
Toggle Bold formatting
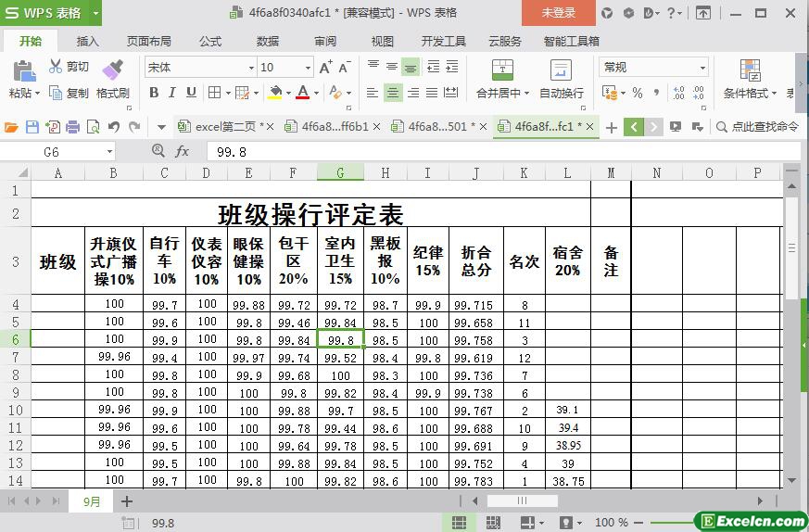pos(154,93)
